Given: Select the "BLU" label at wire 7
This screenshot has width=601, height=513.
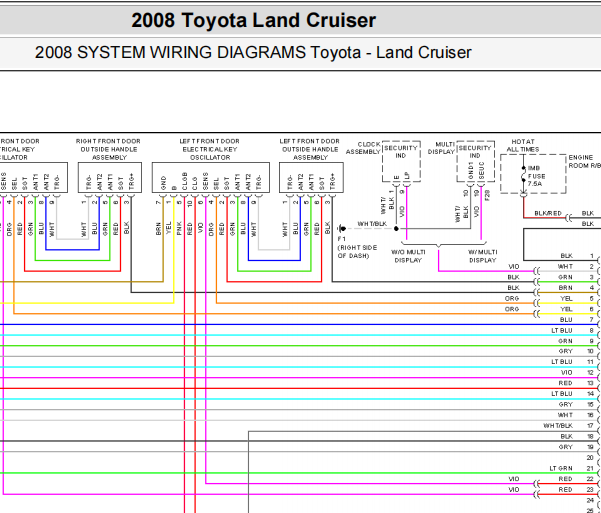Looking at the screenshot, I should click(x=566, y=319).
